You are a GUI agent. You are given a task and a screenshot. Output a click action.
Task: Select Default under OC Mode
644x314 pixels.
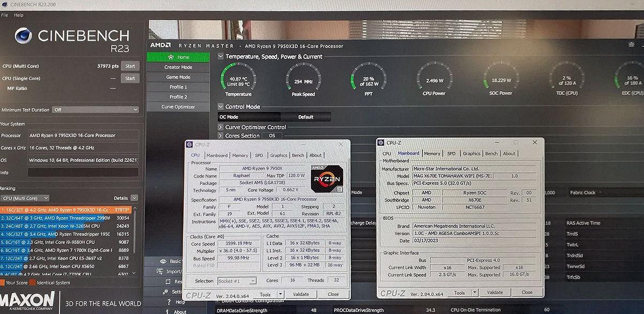click(306, 117)
